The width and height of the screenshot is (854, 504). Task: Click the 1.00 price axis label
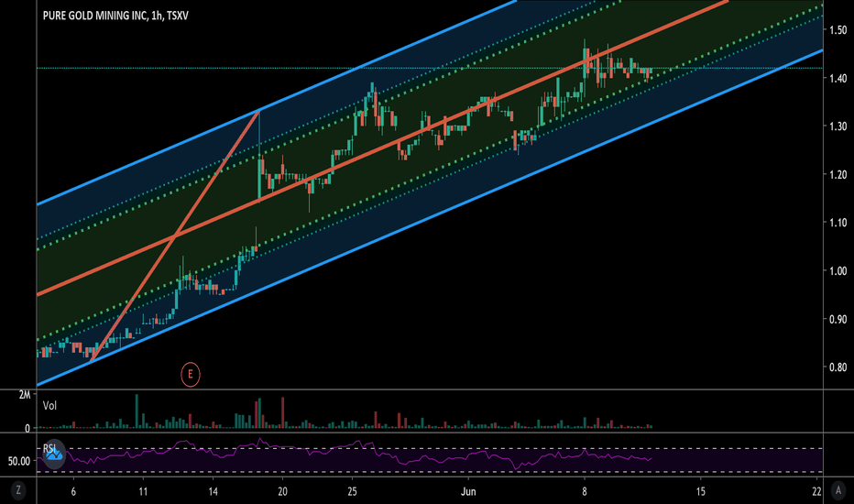tap(838, 271)
